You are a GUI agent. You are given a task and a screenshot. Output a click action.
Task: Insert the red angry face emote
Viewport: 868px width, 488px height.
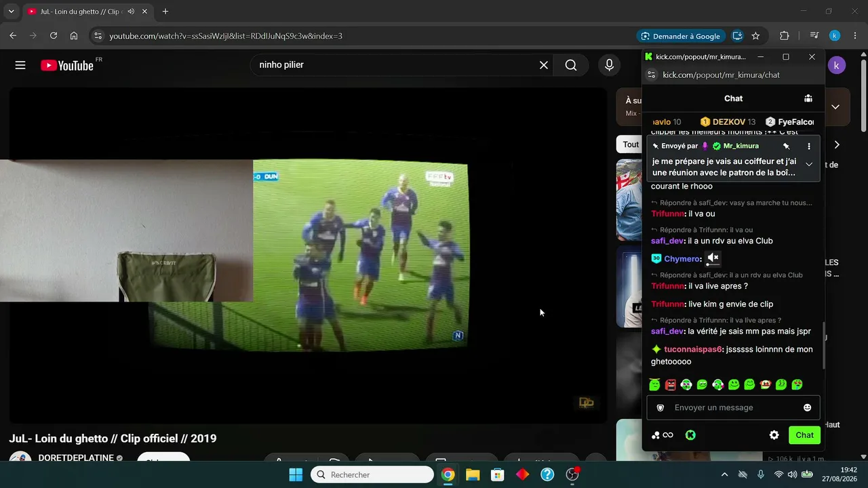(x=671, y=385)
